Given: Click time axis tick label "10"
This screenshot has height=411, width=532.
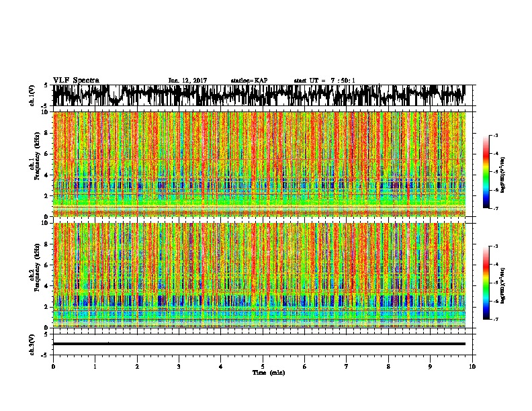Looking at the screenshot, I should [472, 367].
